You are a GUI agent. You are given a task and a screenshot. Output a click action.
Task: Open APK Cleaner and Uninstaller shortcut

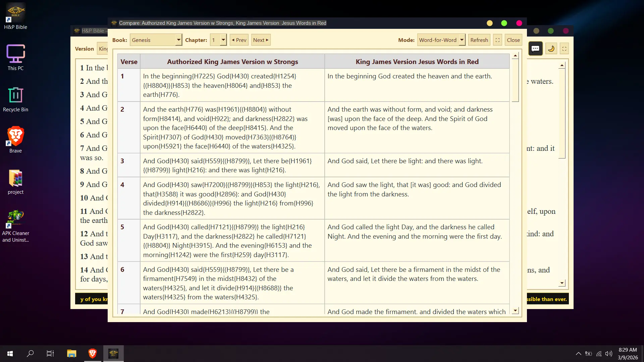tap(15, 226)
